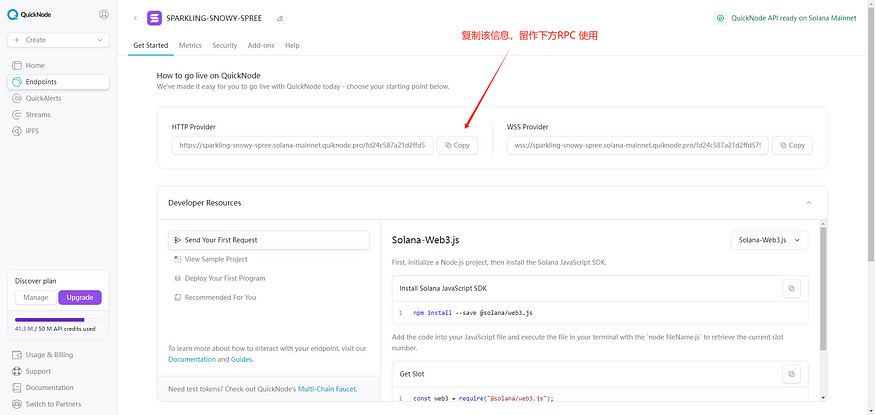Switch to the Security tab
The image size is (875, 415).
click(224, 46)
